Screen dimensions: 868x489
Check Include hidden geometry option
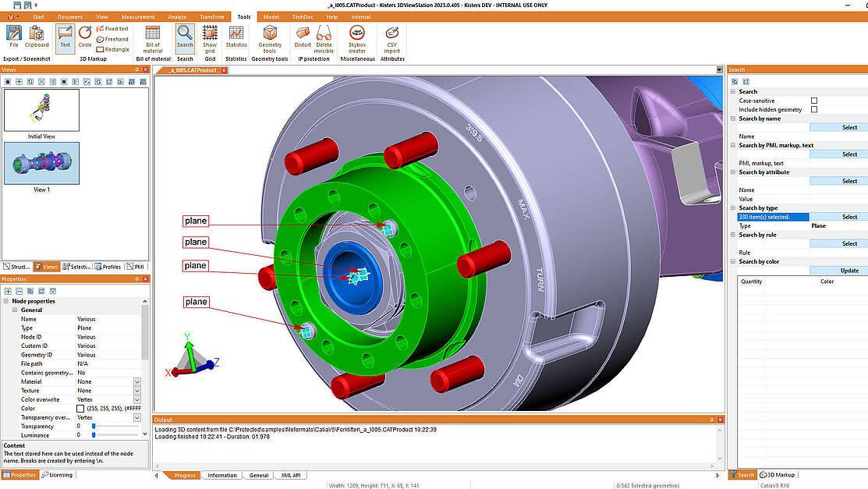click(814, 110)
